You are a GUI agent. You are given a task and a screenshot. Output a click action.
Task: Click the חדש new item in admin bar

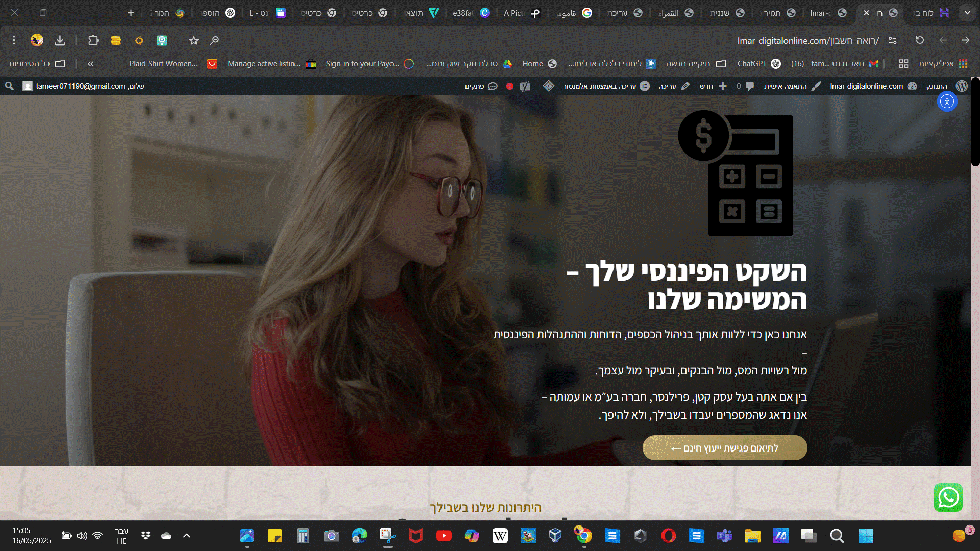[713, 86]
